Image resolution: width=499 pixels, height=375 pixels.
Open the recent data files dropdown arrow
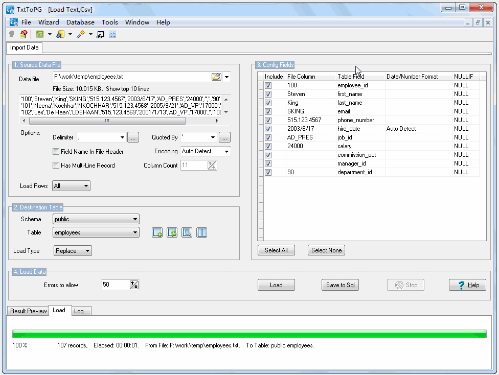coord(227,77)
